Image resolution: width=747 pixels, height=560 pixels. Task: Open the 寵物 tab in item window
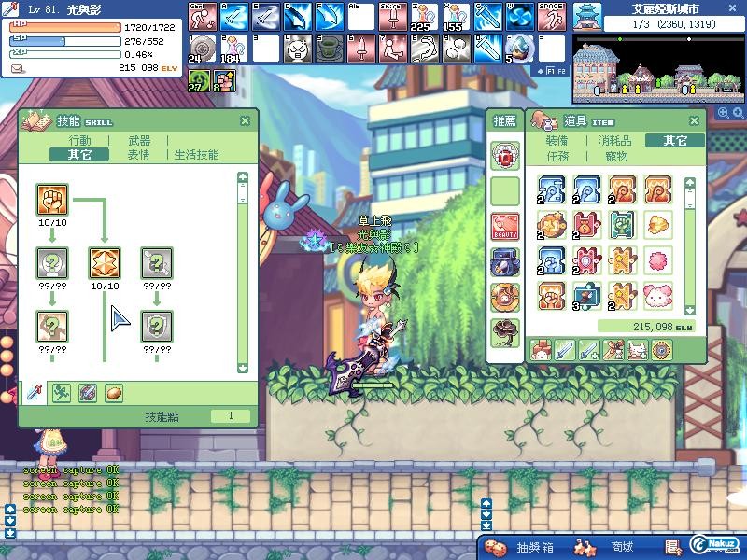616,156
